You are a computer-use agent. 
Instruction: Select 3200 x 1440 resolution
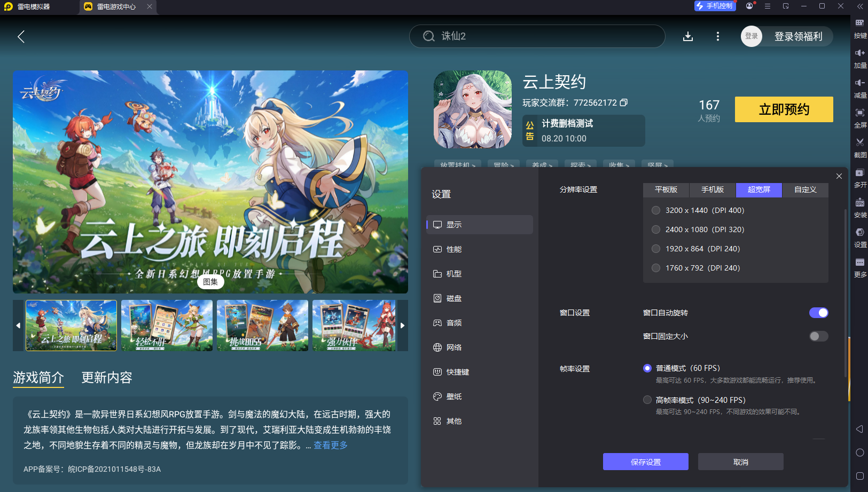tap(656, 210)
